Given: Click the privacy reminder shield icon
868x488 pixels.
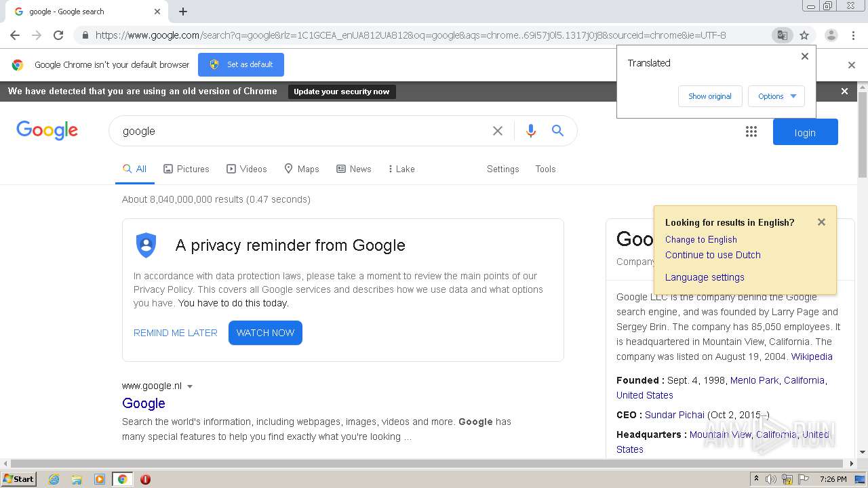Looking at the screenshot, I should coord(146,245).
